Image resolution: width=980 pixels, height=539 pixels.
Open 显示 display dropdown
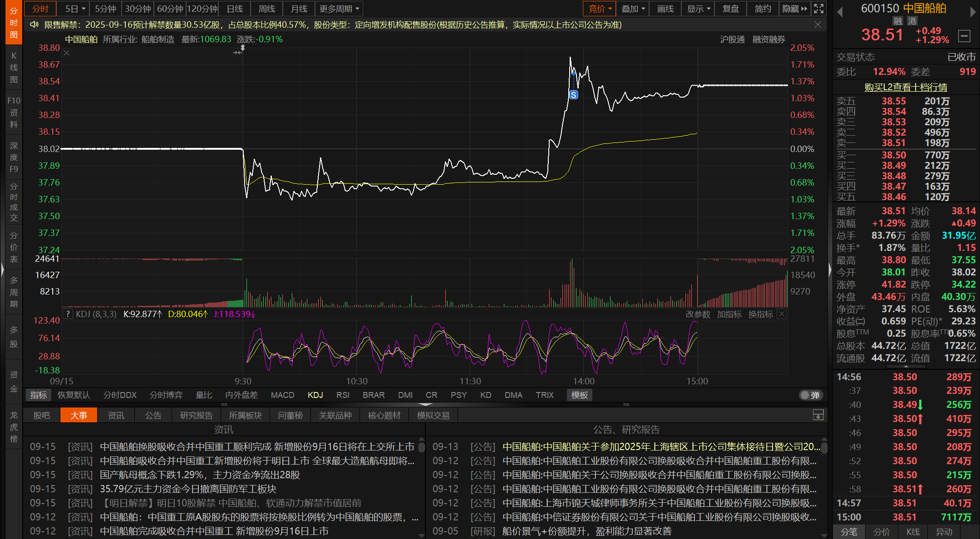point(698,9)
